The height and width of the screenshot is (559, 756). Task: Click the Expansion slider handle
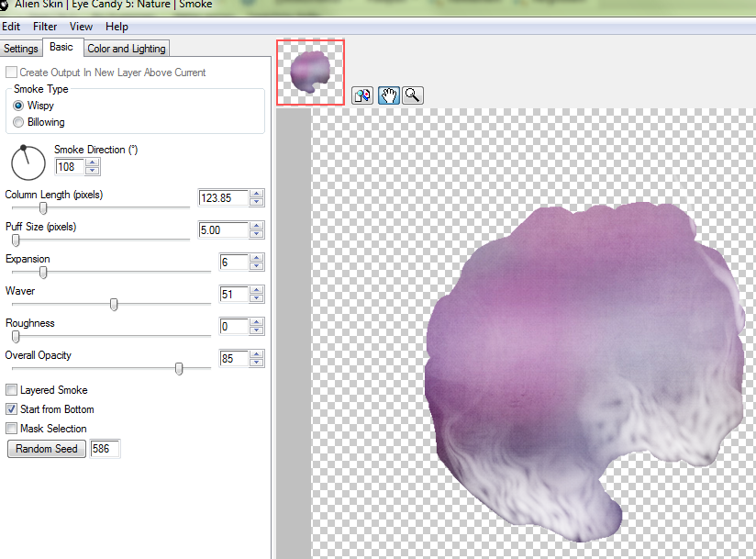click(43, 273)
